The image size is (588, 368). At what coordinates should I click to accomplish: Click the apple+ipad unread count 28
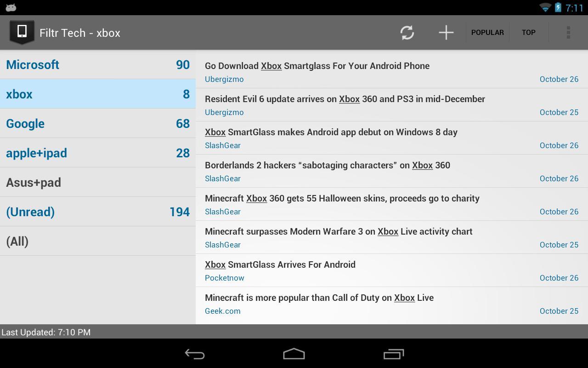[x=183, y=153]
